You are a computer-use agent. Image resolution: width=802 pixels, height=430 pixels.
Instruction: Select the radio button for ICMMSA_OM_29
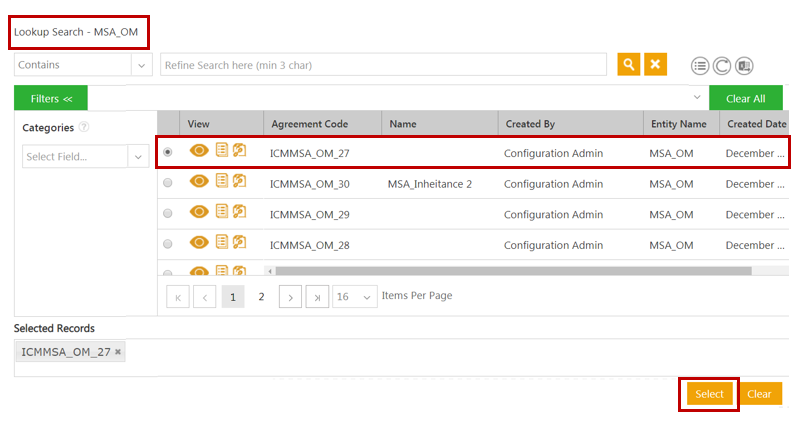pos(167,213)
